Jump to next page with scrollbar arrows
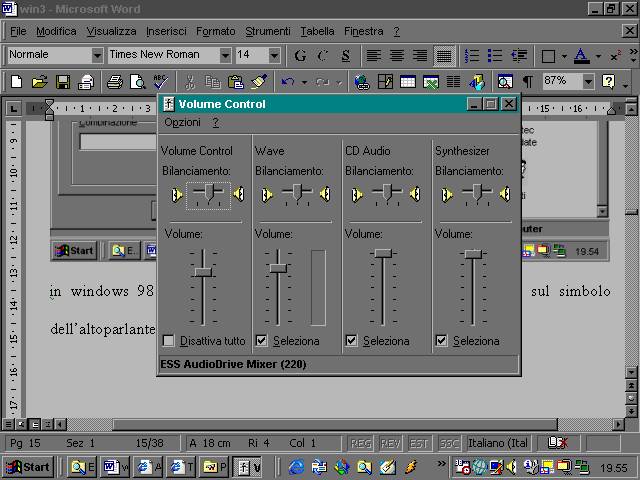The image size is (640, 480). [x=631, y=411]
